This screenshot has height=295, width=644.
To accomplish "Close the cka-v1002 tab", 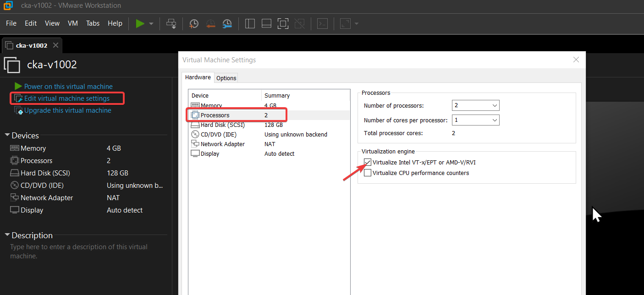I will (x=56, y=45).
